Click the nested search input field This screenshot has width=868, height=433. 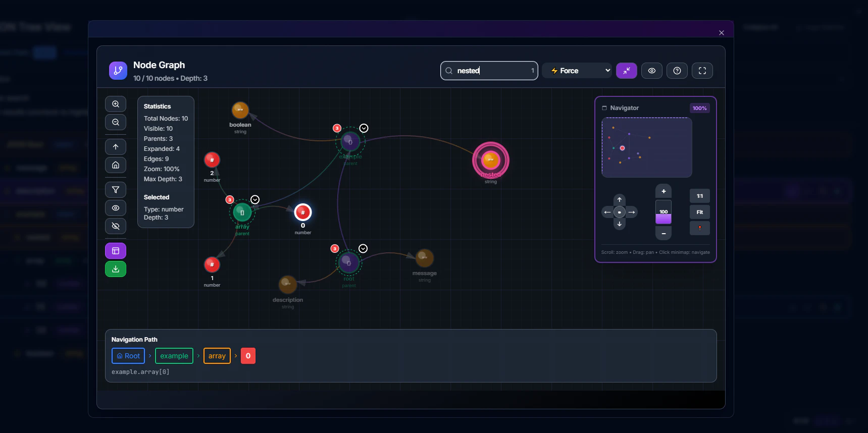(x=489, y=71)
